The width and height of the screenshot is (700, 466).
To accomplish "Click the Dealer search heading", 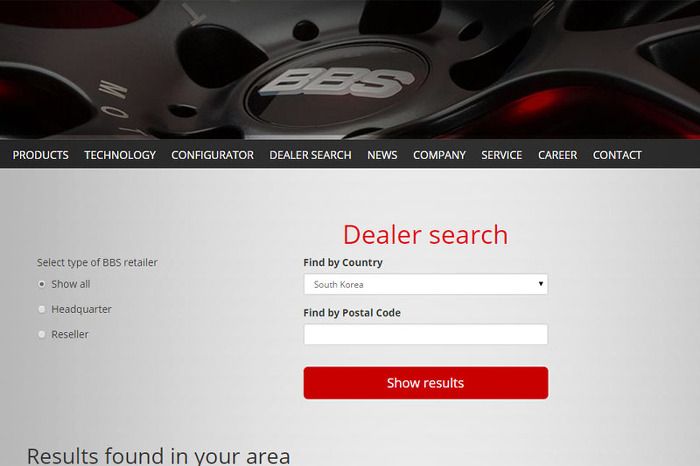I will pos(425,235).
